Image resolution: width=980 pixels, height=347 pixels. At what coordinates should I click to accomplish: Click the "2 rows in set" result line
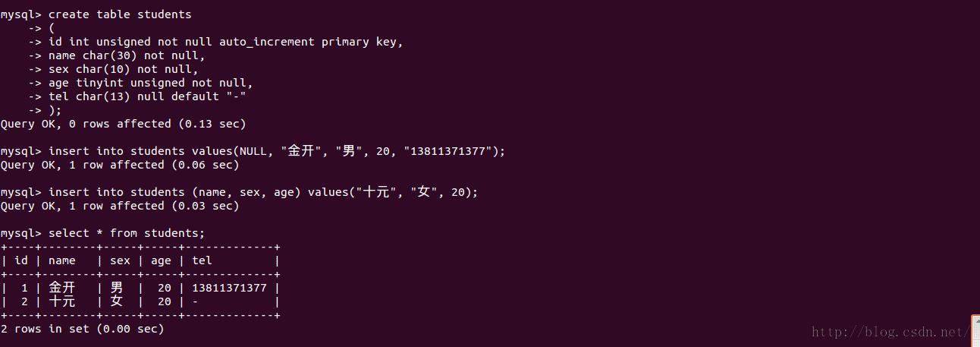tap(82, 329)
